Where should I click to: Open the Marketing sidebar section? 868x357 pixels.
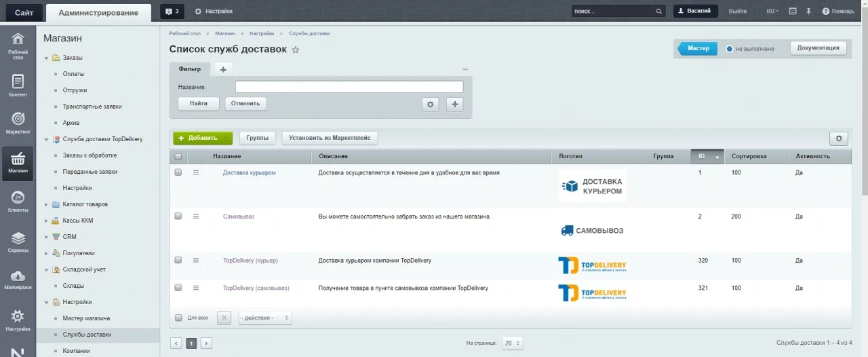[18, 122]
